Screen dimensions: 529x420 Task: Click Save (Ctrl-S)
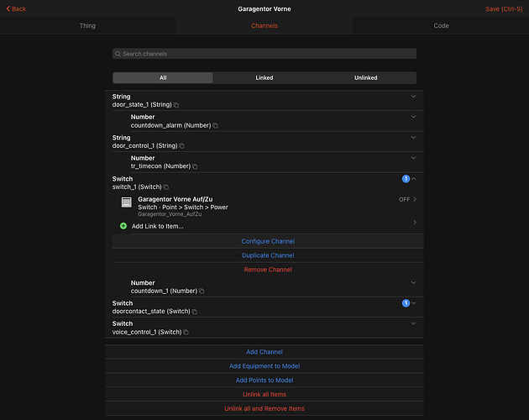[504, 8]
